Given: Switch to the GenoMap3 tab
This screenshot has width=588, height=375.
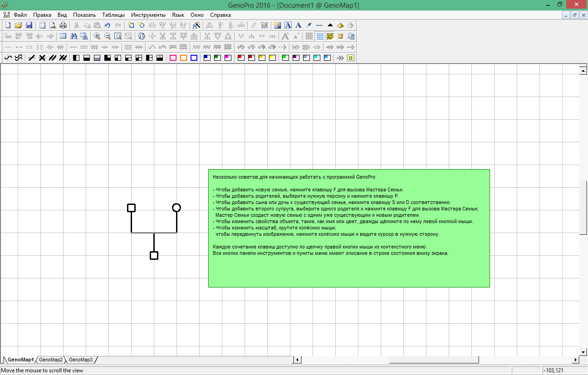Looking at the screenshot, I should point(81,360).
